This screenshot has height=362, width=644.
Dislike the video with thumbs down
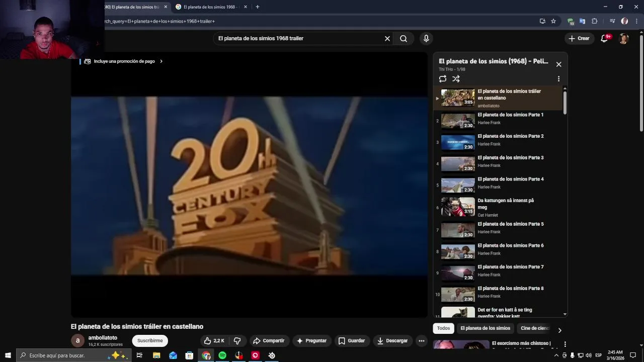[237, 341]
